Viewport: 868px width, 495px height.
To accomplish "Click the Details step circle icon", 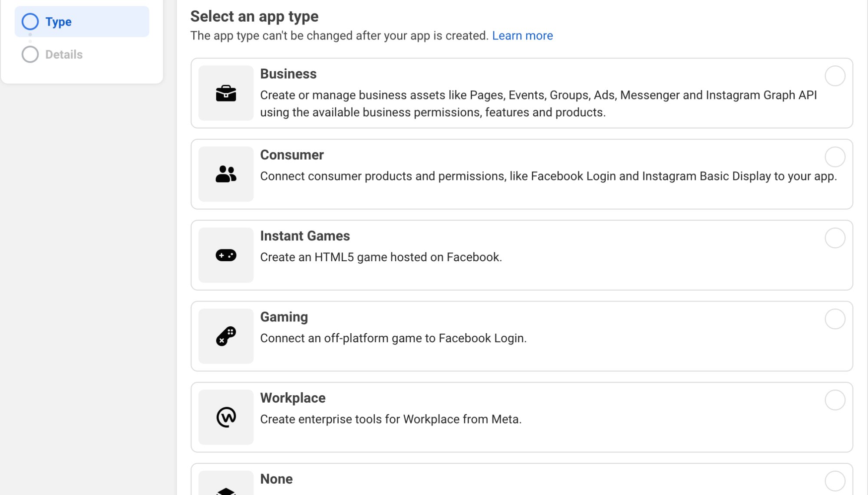I will pos(30,54).
